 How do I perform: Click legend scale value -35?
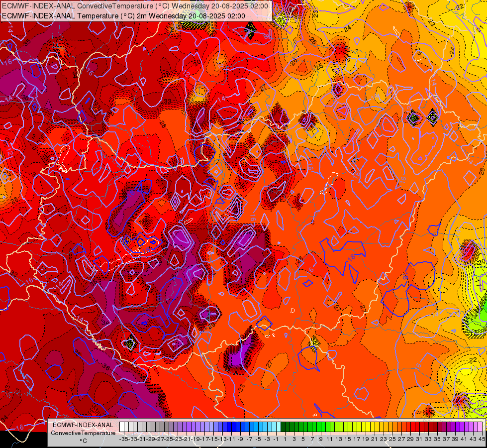[x=123, y=439]
